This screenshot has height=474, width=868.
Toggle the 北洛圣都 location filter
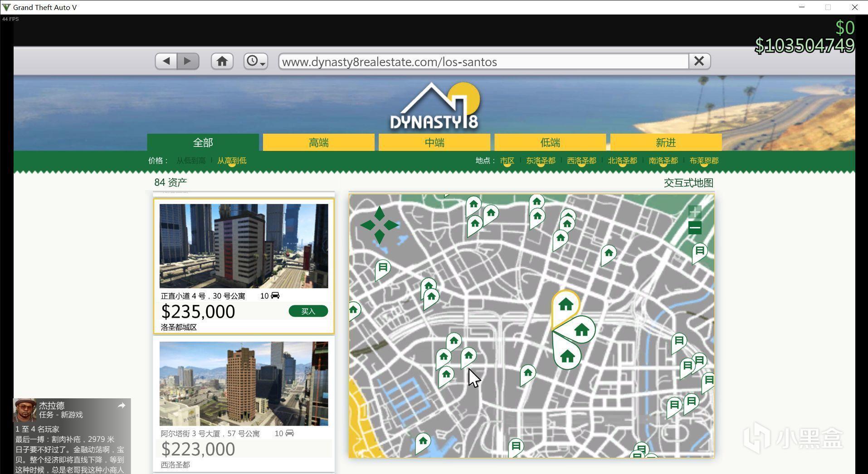tap(622, 161)
